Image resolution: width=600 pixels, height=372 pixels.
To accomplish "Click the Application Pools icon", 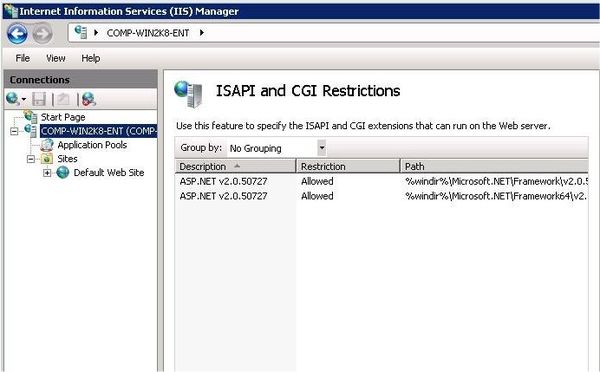I will pyautogui.click(x=47, y=145).
